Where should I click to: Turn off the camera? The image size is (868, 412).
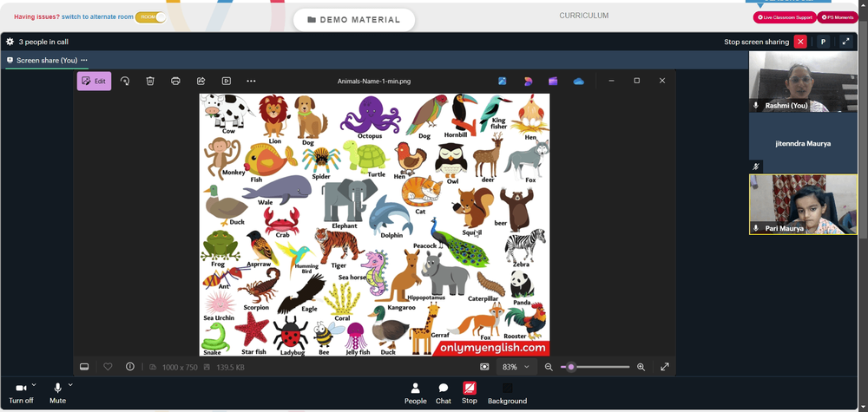(x=21, y=393)
